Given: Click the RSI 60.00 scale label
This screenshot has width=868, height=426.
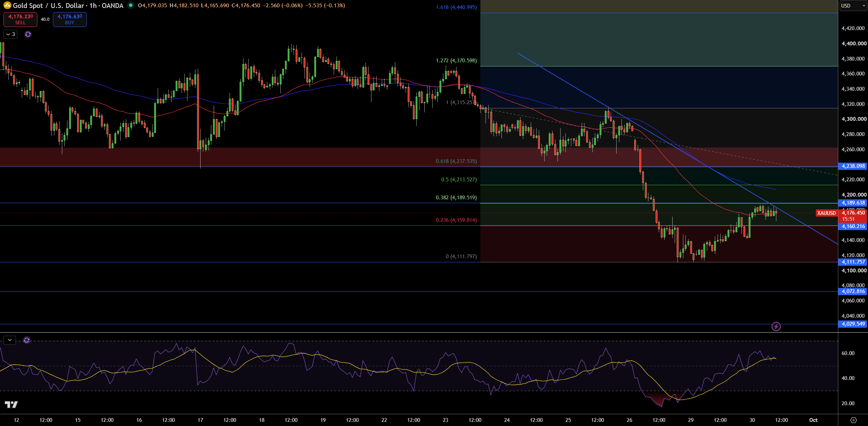Looking at the screenshot, I should (x=848, y=353).
